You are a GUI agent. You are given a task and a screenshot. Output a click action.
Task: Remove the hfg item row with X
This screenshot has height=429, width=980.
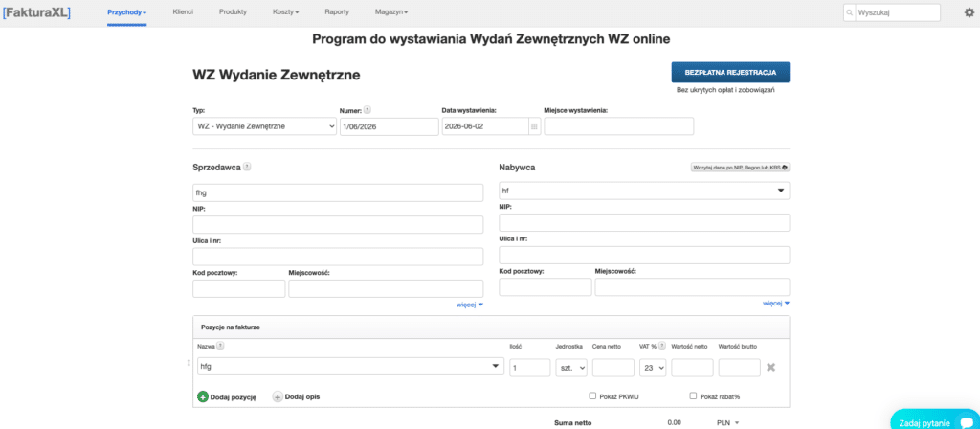click(771, 367)
